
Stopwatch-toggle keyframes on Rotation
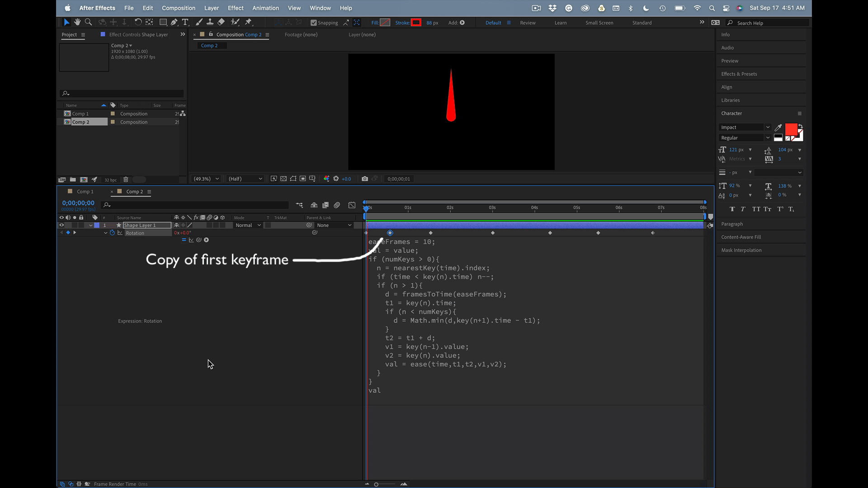point(112,233)
